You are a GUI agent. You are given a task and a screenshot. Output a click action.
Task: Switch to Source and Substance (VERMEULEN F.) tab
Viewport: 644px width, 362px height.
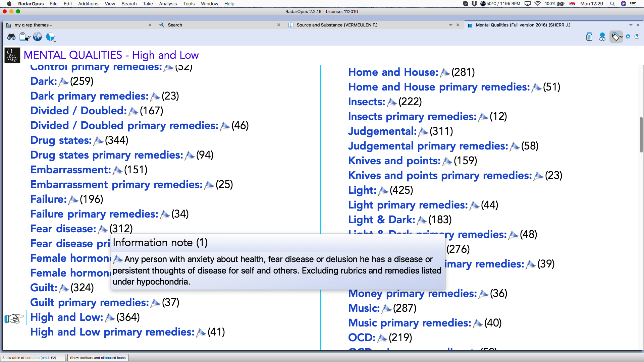pyautogui.click(x=337, y=25)
